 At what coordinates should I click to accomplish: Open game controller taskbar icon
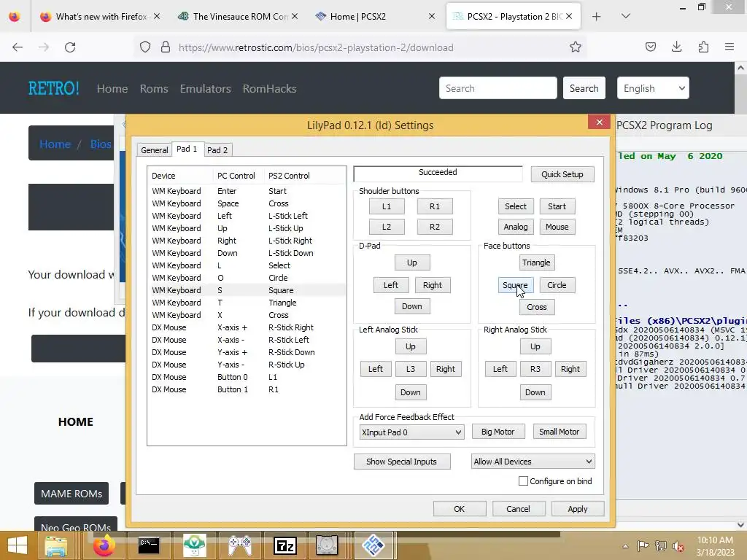click(240, 545)
